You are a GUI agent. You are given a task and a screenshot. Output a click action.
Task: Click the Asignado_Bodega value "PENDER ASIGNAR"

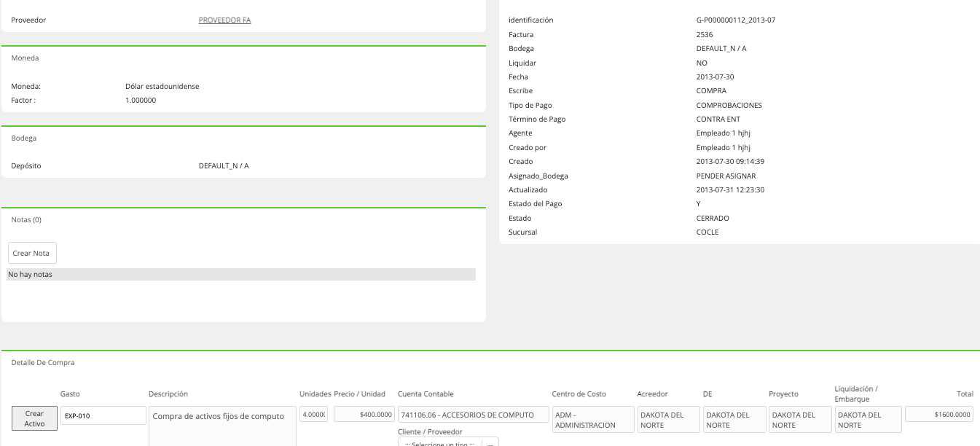726,176
